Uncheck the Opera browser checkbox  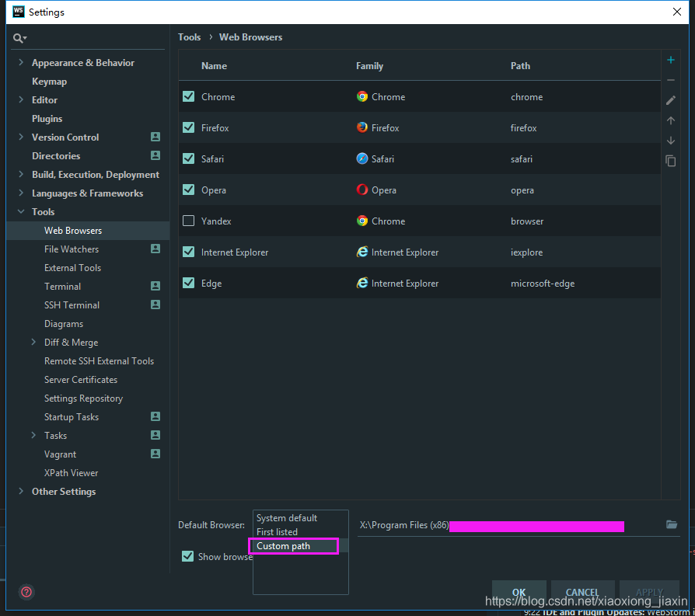(188, 190)
